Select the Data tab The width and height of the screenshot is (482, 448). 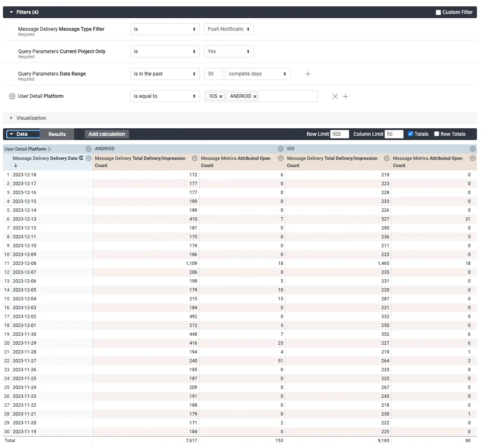23,134
